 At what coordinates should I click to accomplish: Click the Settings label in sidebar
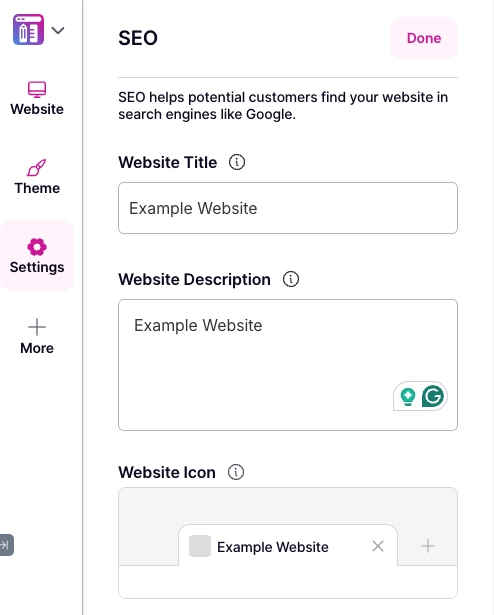pyautogui.click(x=37, y=267)
